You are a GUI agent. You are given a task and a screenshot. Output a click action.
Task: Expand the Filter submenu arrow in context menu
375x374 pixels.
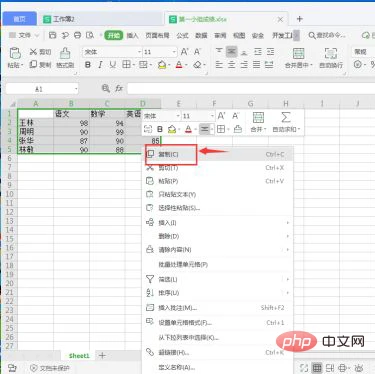tap(288, 279)
